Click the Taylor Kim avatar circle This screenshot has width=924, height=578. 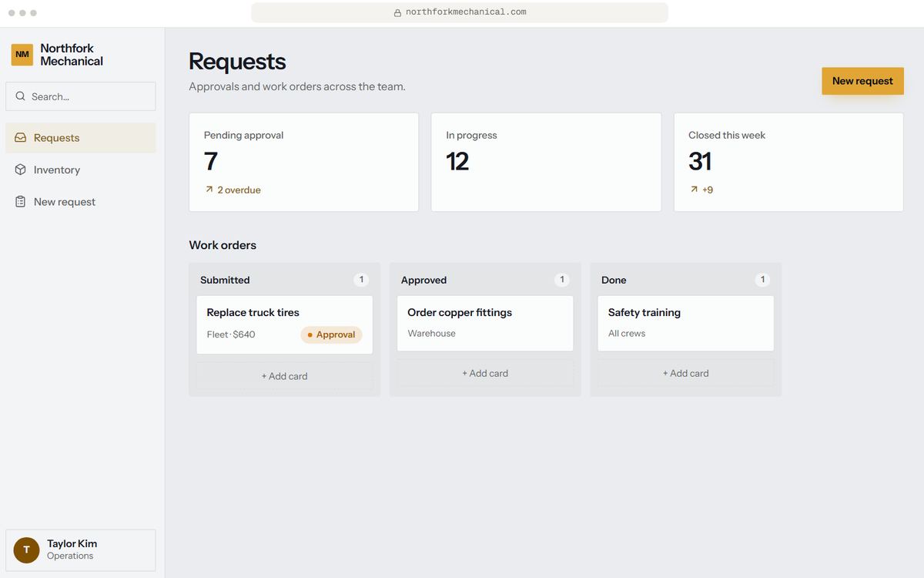(x=26, y=549)
